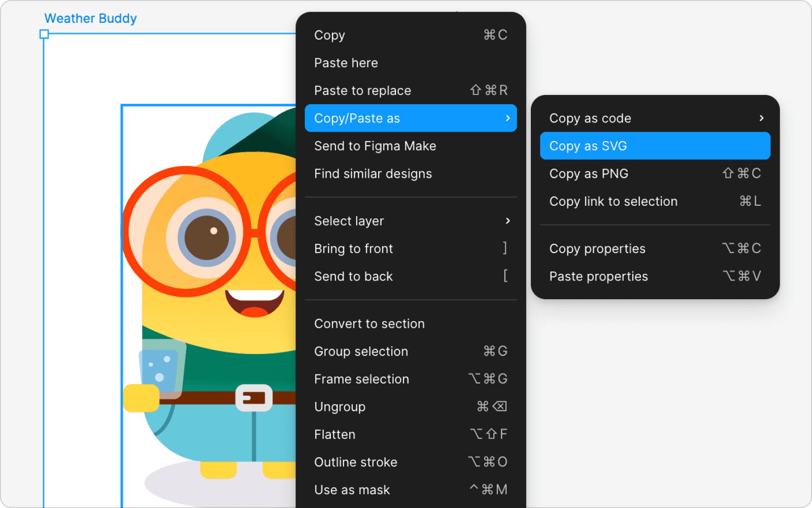Expand chevron beside Select layer
The width and height of the screenshot is (812, 508).
[507, 221]
